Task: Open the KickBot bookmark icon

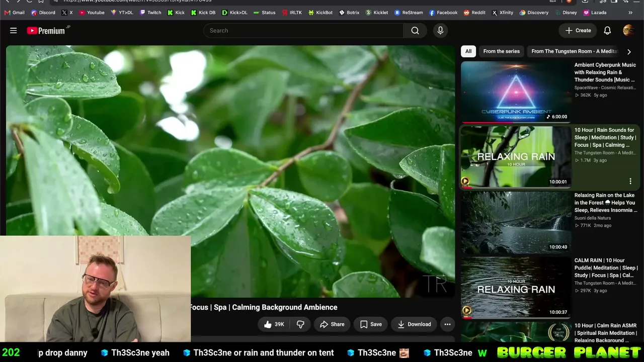Action: coord(311,13)
